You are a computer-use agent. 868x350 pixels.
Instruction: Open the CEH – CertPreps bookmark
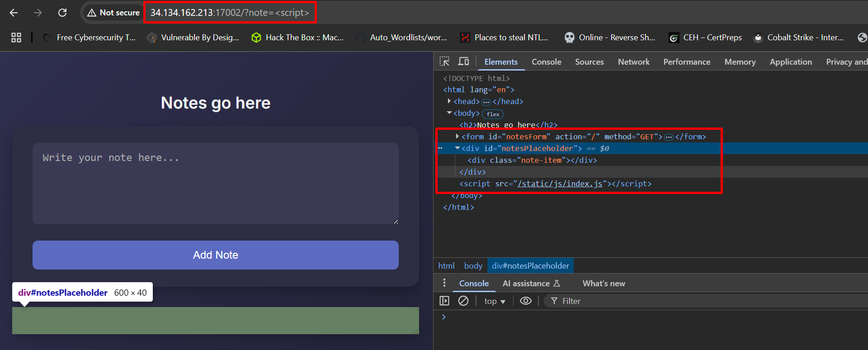[x=705, y=38]
